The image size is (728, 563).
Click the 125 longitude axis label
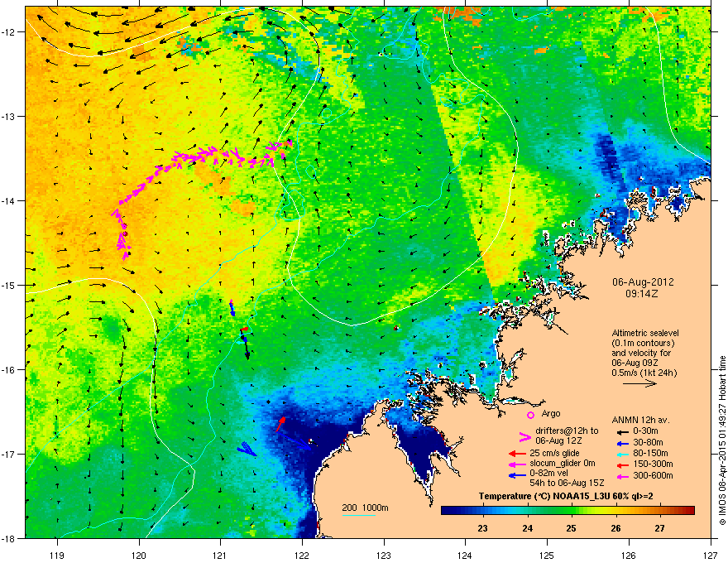547,555
